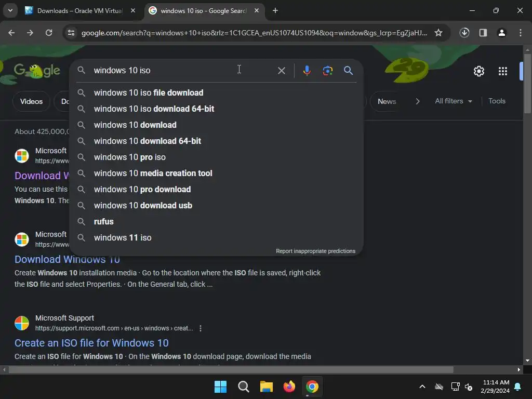Select the Videos filter chip
Screen dimensions: 532x399
click(31, 101)
